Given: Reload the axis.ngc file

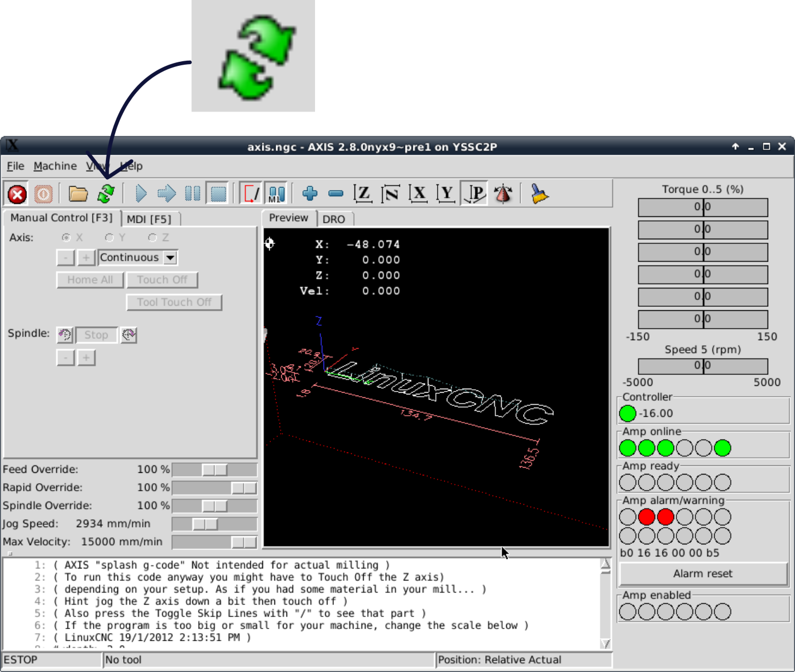Looking at the screenshot, I should (108, 193).
